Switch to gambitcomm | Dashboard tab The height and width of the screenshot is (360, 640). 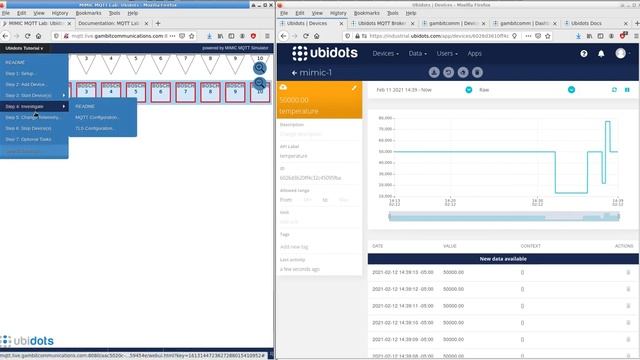coord(524,23)
